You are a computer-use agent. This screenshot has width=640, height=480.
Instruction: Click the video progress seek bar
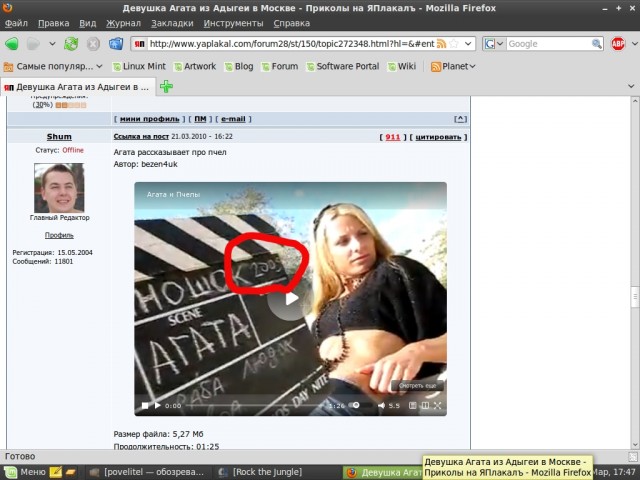(x=255, y=405)
